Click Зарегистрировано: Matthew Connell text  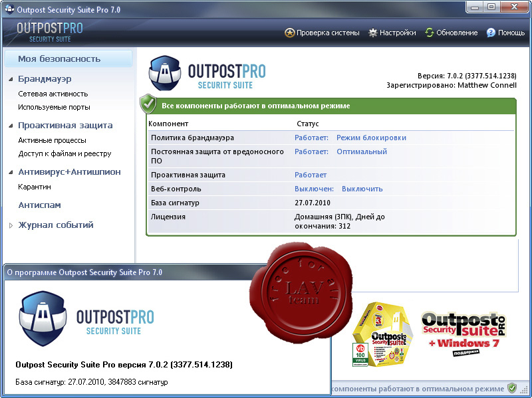point(452,85)
